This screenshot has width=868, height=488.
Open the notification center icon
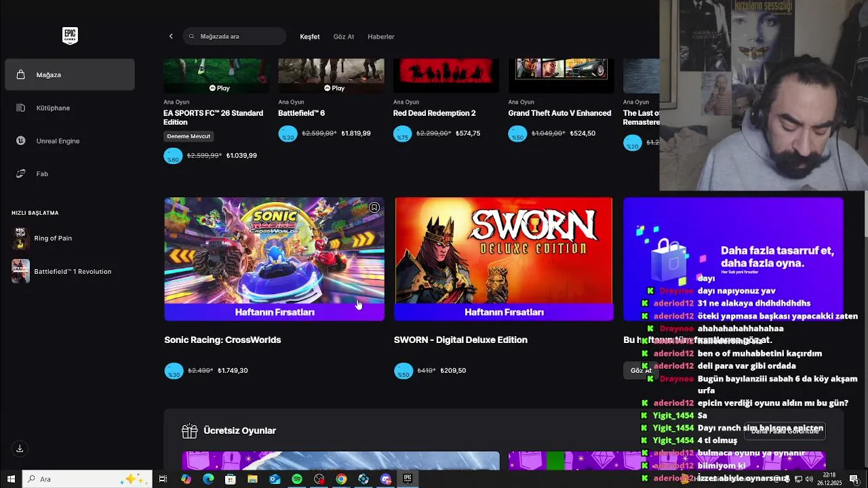coord(854,479)
